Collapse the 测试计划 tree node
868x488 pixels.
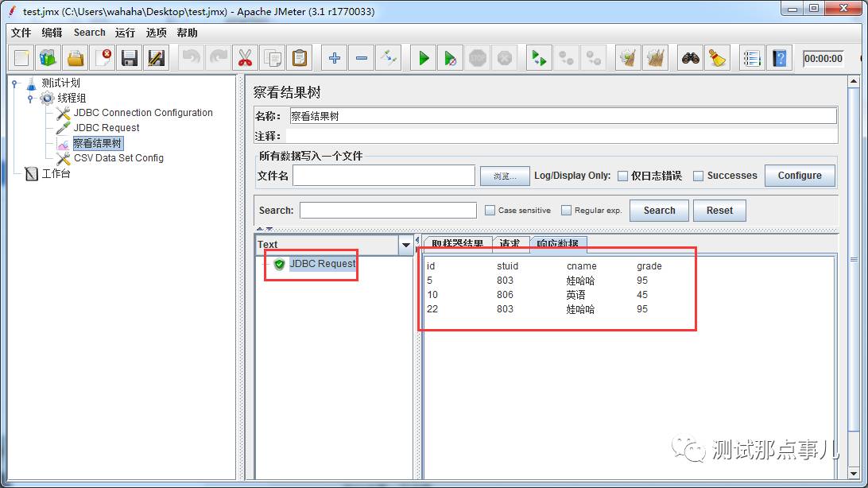coord(15,83)
